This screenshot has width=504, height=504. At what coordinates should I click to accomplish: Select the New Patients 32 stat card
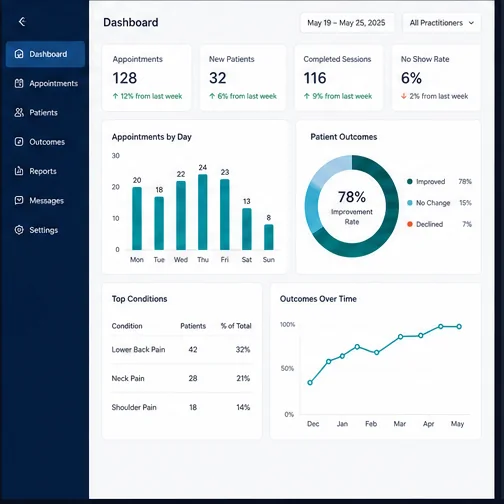click(243, 78)
